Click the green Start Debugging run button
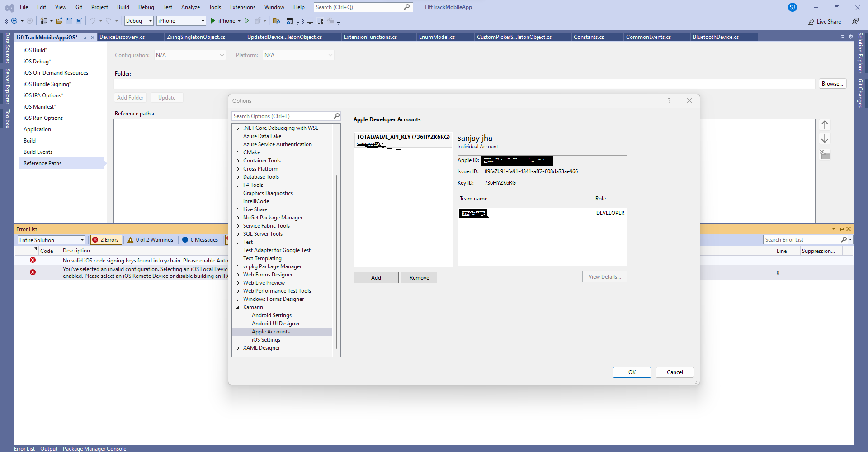 (x=212, y=21)
